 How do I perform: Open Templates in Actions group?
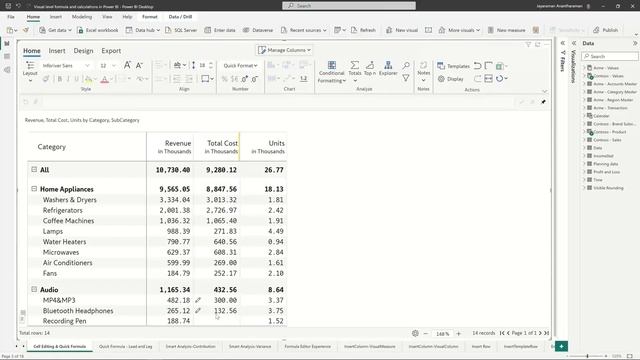coord(453,66)
